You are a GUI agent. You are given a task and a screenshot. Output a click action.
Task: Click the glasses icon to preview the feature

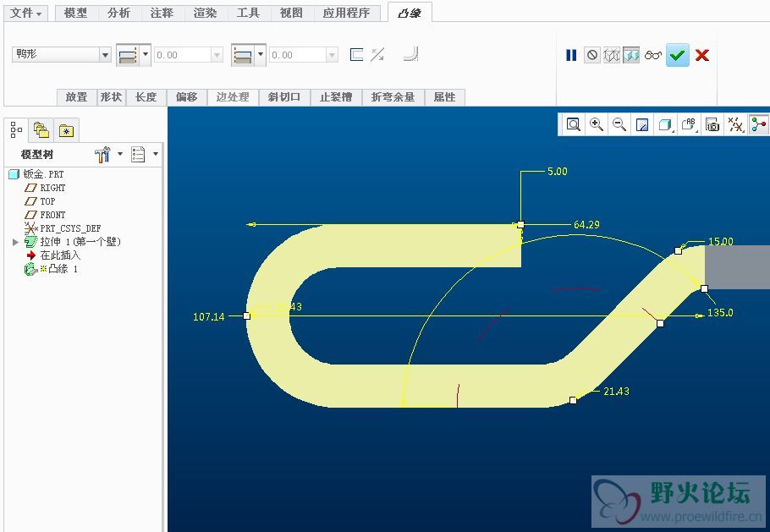[x=652, y=55]
